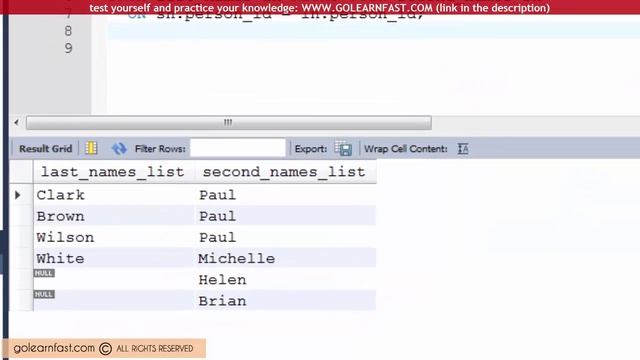Image resolution: width=640 pixels, height=360 pixels.
Task: Select the cell containing Clark
Action: tap(114, 195)
